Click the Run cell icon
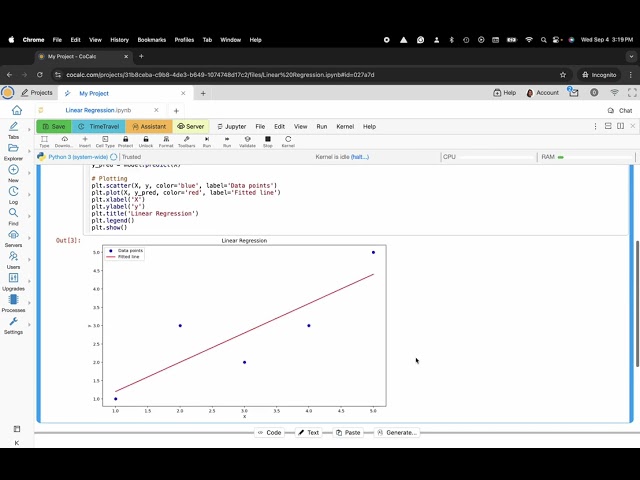This screenshot has width=640, height=480. click(207, 142)
